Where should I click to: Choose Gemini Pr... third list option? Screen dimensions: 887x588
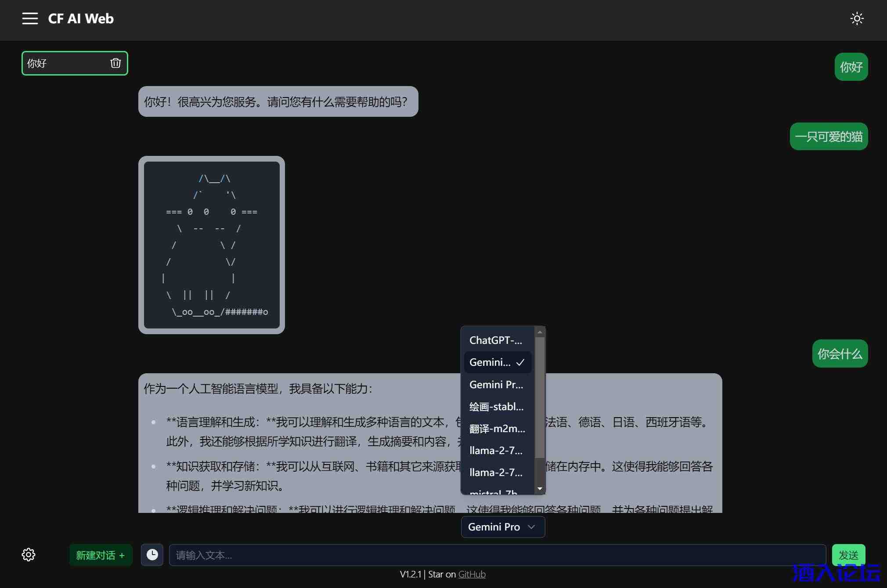[x=496, y=385]
